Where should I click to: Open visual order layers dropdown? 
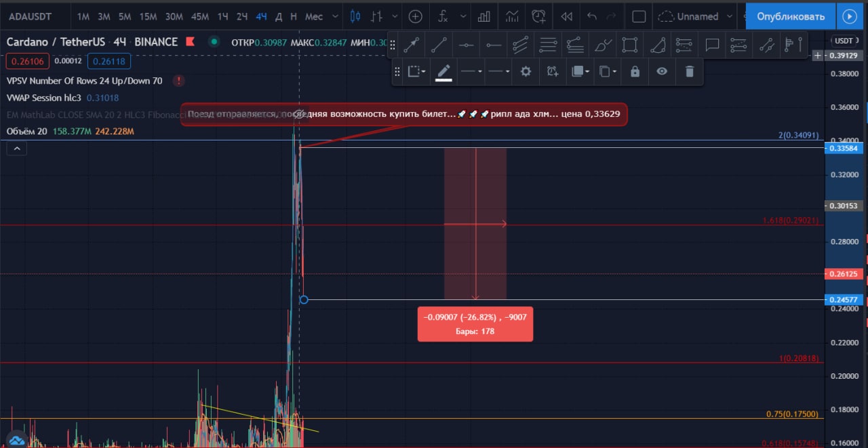[580, 71]
